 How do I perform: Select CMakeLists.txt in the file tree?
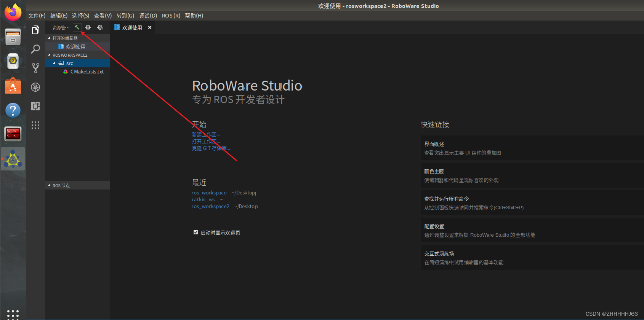77,72
